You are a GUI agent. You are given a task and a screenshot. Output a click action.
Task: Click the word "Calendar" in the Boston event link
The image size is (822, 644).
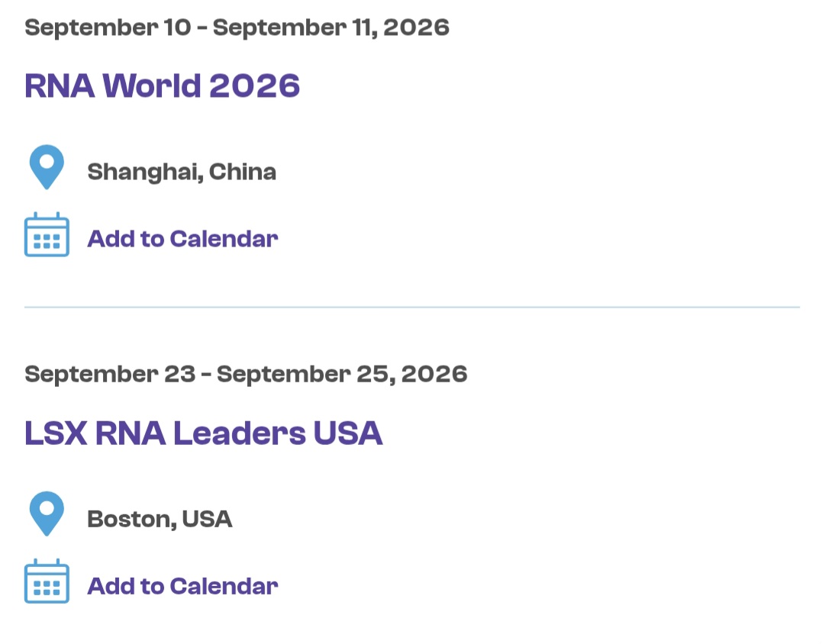pyautogui.click(x=224, y=586)
